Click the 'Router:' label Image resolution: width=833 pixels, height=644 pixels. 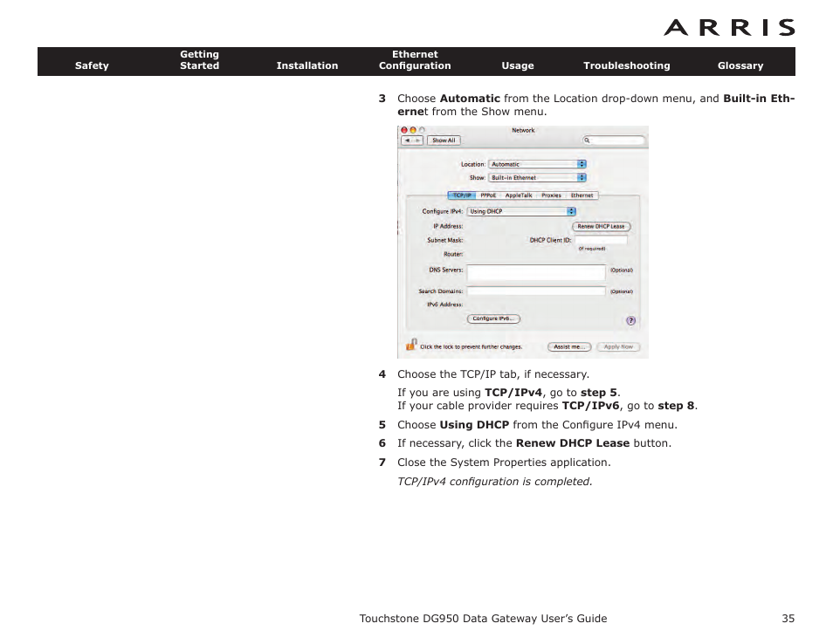point(453,254)
